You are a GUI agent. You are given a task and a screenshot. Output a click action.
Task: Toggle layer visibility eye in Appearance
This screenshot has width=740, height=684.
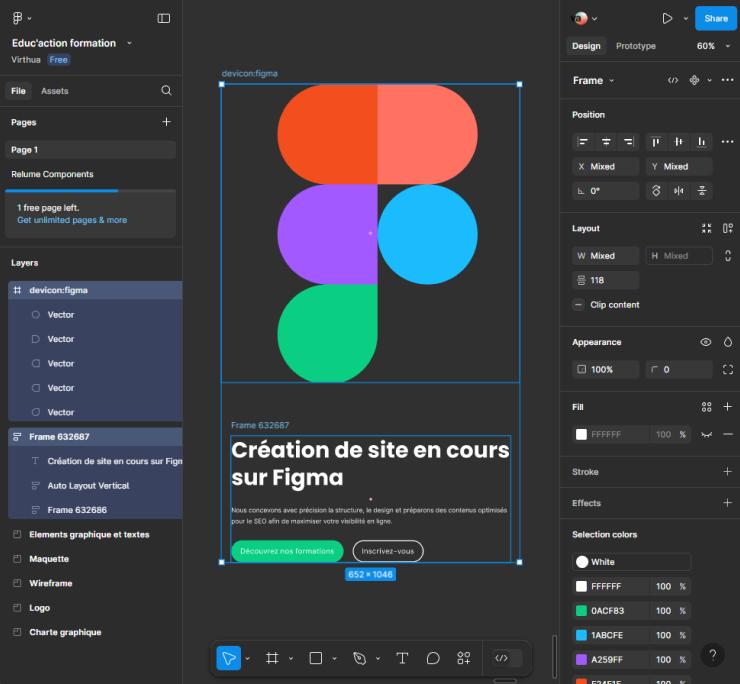point(706,342)
